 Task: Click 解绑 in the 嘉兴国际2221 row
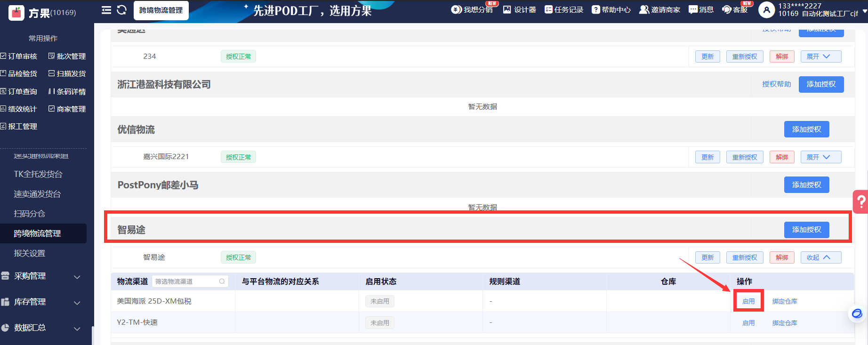tap(782, 157)
